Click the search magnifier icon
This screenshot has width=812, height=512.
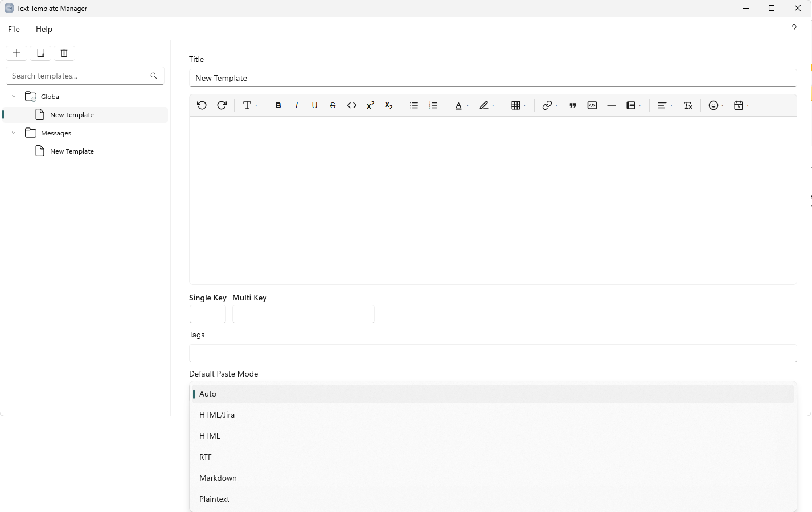click(154, 76)
